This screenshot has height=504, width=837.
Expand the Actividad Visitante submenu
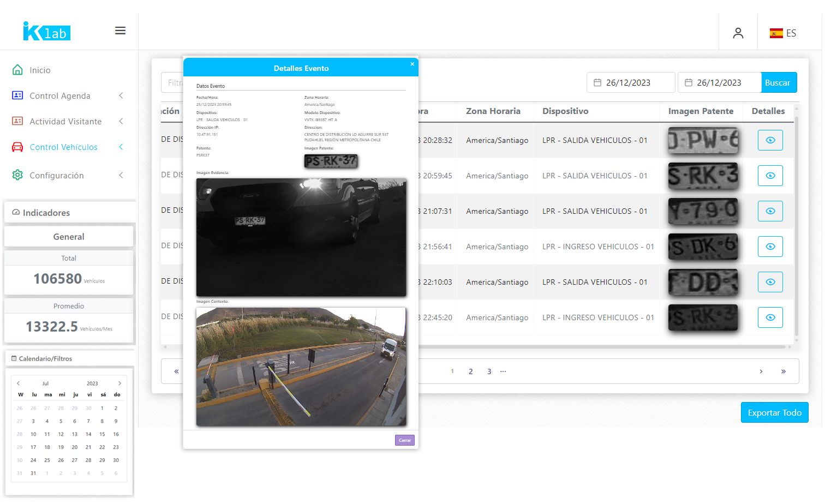coord(121,122)
